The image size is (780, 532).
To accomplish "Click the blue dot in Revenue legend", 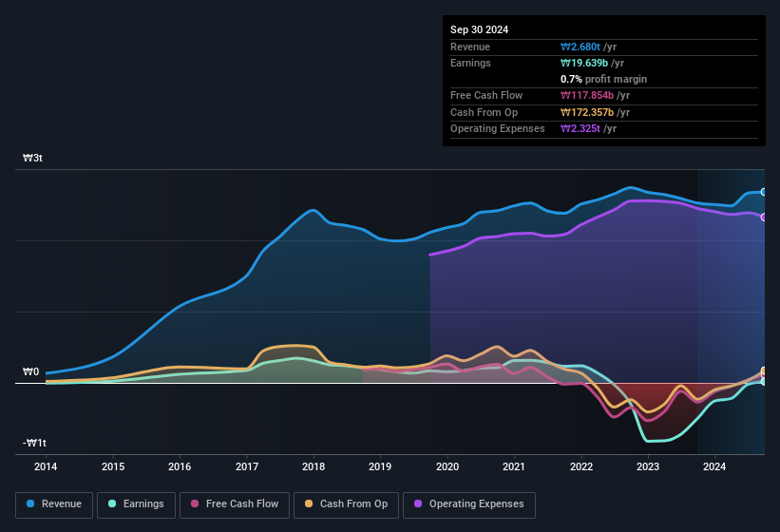I will (x=30, y=503).
